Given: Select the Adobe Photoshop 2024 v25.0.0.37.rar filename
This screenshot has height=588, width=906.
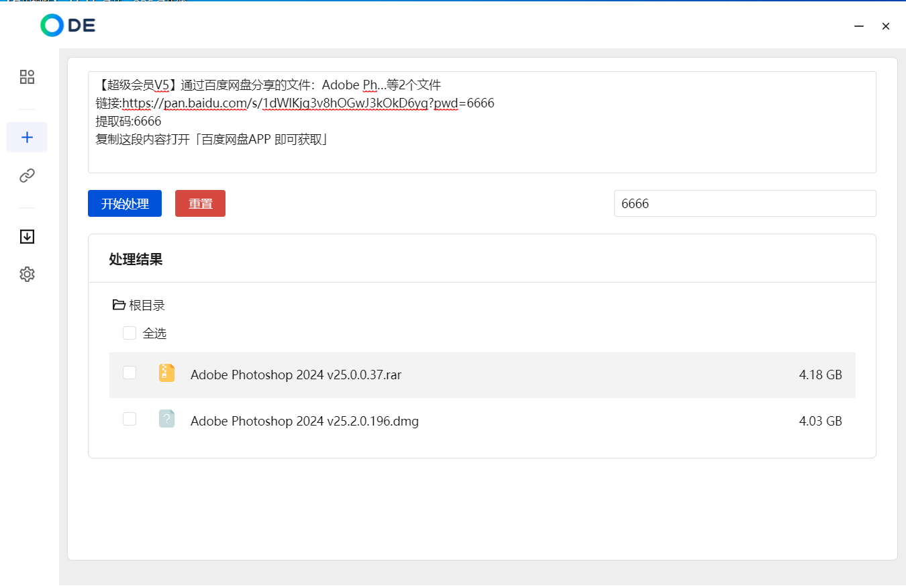Looking at the screenshot, I should tap(296, 375).
